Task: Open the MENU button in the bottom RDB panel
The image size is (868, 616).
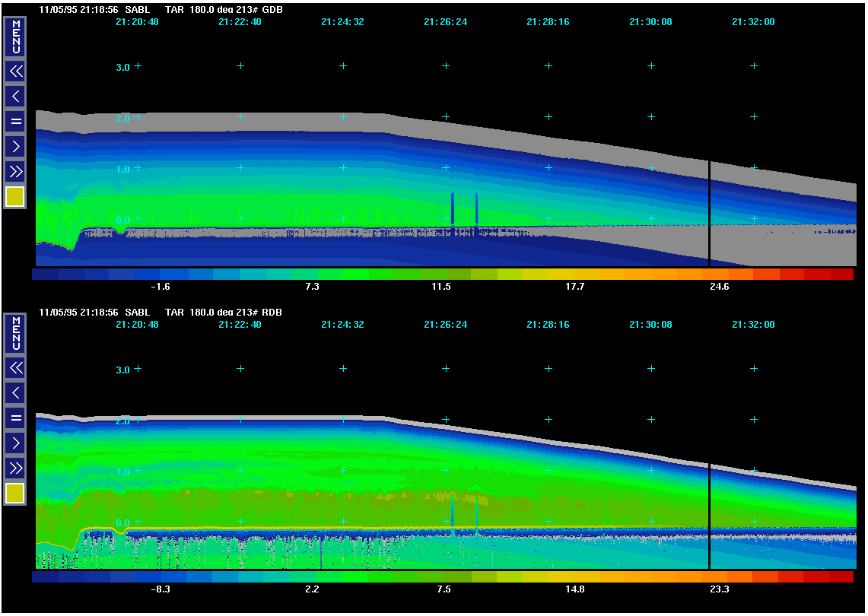Action: coord(15,333)
